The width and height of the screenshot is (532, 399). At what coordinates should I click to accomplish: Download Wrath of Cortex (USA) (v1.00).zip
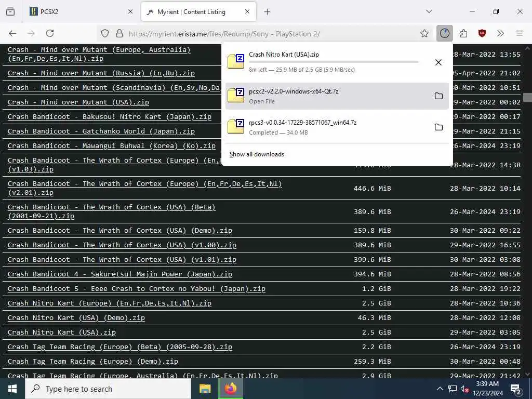(122, 245)
